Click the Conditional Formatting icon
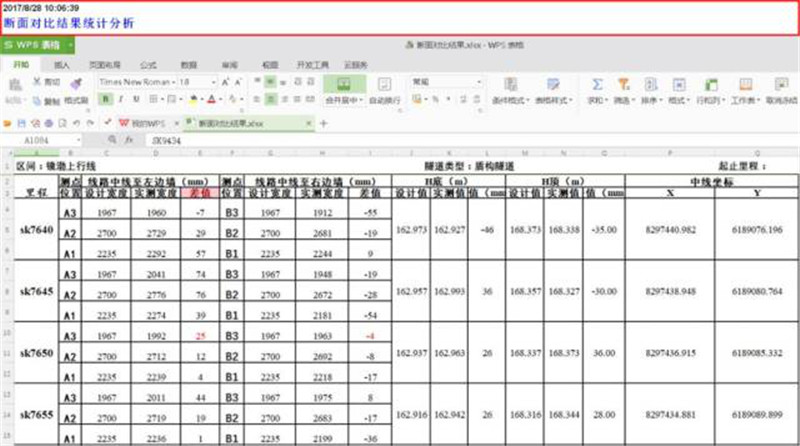This screenshot has width=800, height=446. pyautogui.click(x=508, y=85)
